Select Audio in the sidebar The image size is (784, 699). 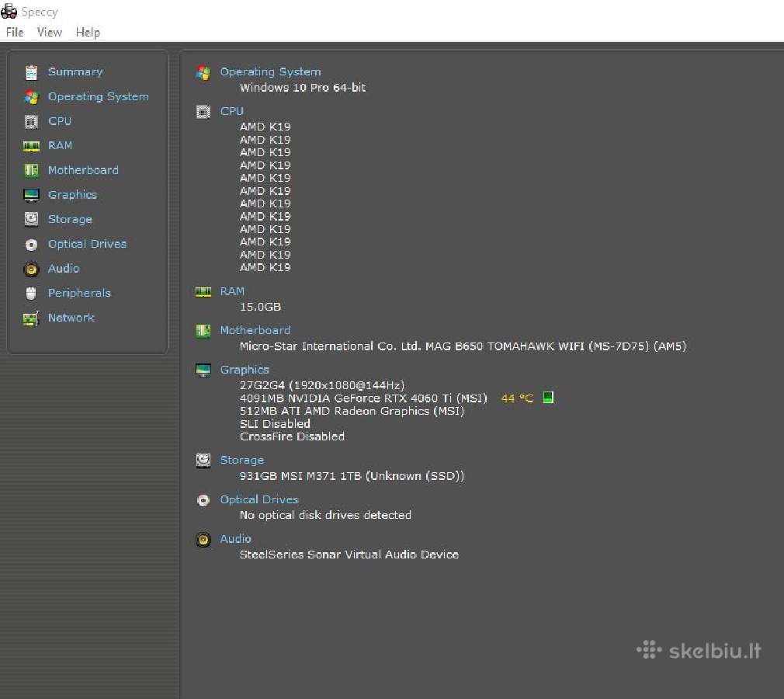[64, 268]
